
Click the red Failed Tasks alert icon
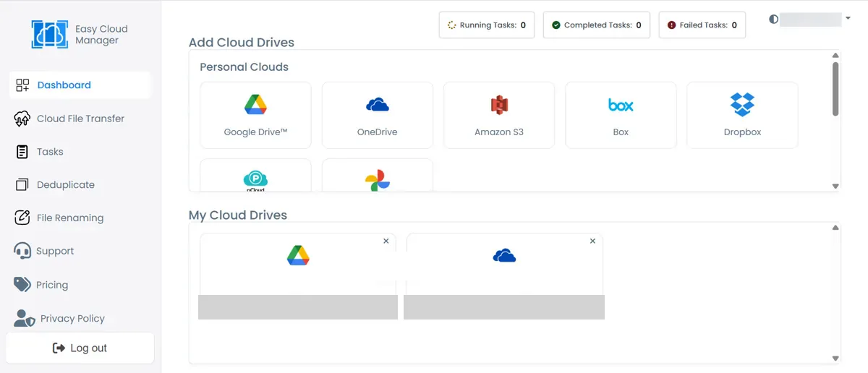coord(672,25)
